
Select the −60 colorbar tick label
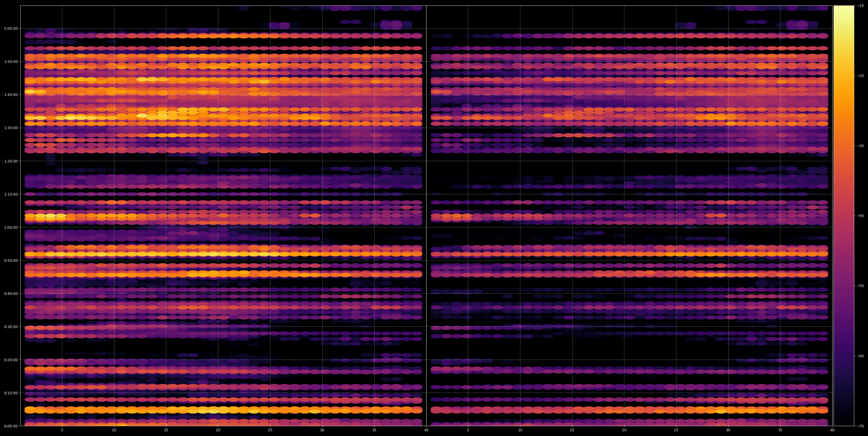[860, 356]
